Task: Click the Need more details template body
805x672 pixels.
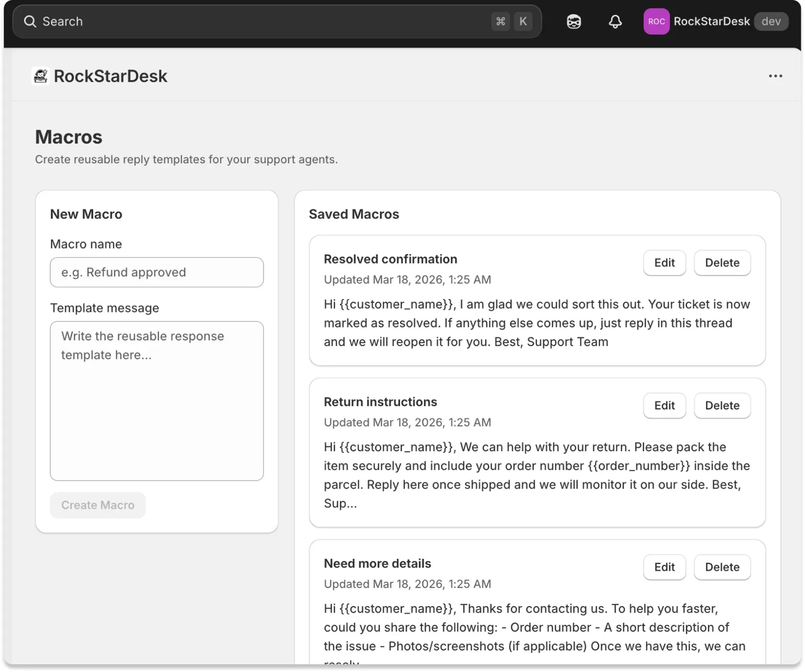Action: (535, 633)
